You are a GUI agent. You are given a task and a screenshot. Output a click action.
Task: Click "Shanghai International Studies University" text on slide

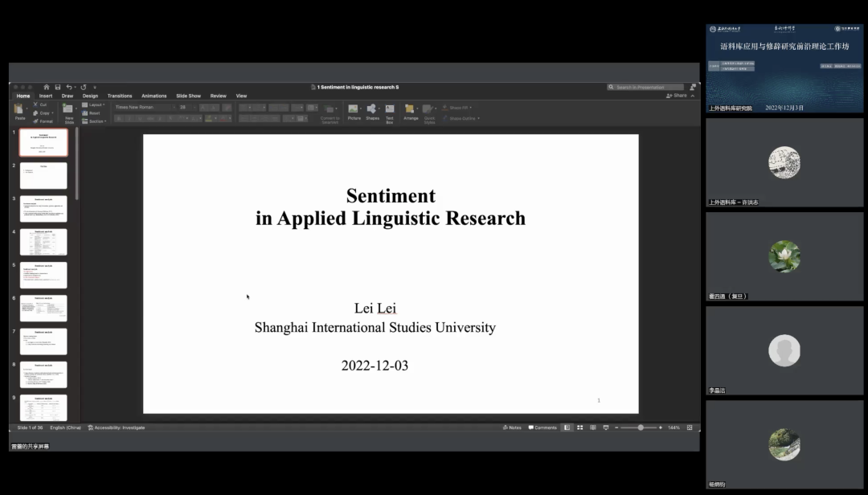tap(375, 327)
